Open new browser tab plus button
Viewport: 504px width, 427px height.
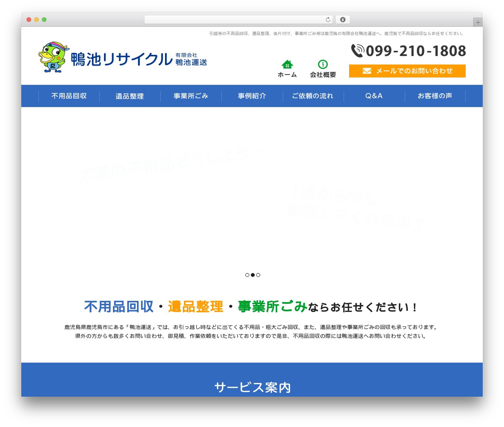click(x=478, y=22)
